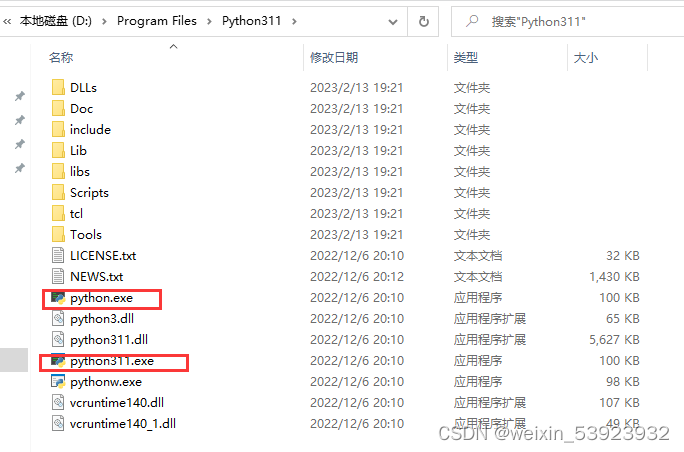This screenshot has height=452, width=684.
Task: Sort files by 名称 column
Action: pyautogui.click(x=61, y=57)
